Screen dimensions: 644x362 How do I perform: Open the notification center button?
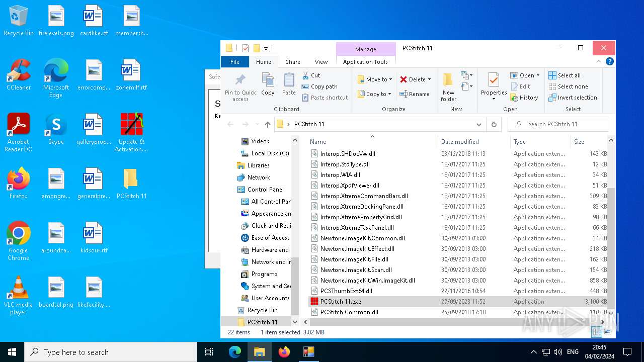tap(627, 352)
